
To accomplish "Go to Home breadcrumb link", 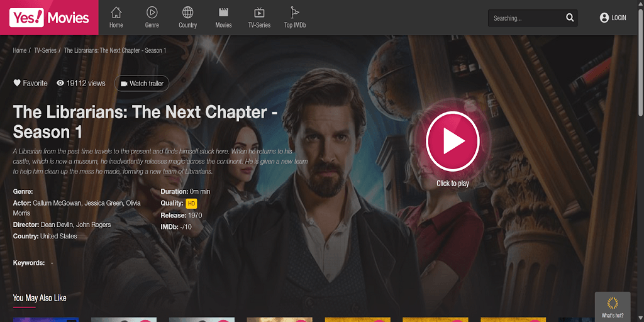I will 19,50.
